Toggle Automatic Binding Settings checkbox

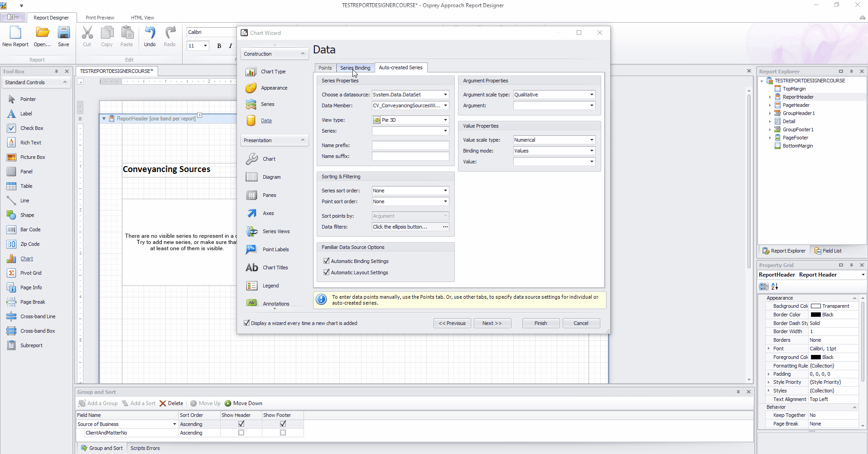click(326, 261)
